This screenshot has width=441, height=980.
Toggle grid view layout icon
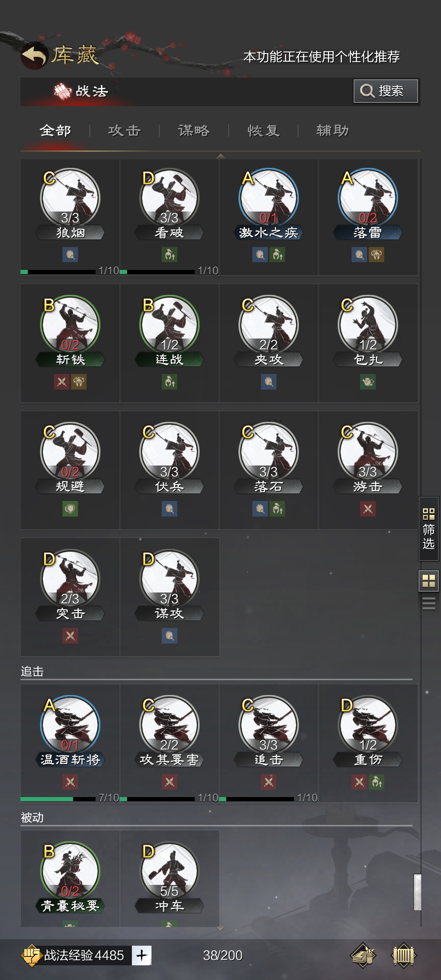(x=429, y=581)
